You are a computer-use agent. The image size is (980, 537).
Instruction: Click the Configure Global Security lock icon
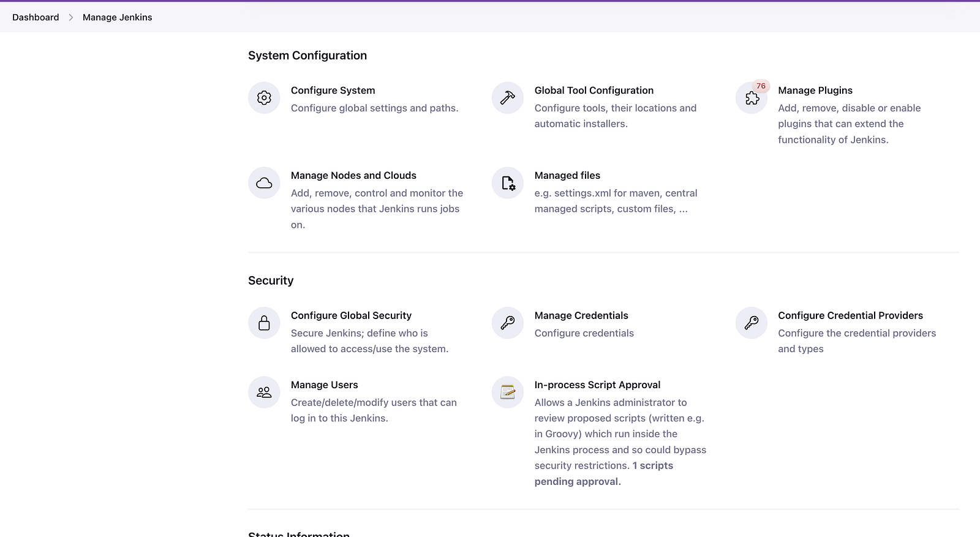[x=264, y=323]
